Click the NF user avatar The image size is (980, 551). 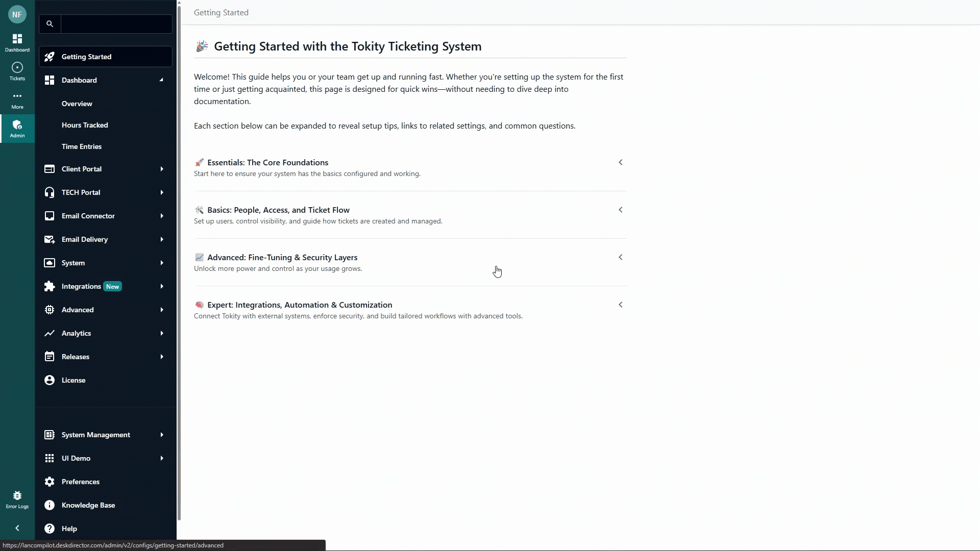click(x=17, y=14)
